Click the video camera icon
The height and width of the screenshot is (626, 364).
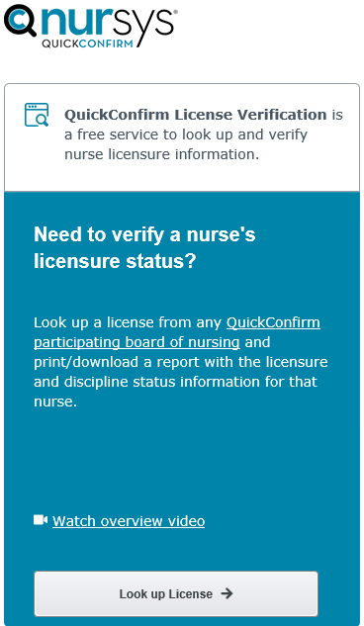pos(41,520)
